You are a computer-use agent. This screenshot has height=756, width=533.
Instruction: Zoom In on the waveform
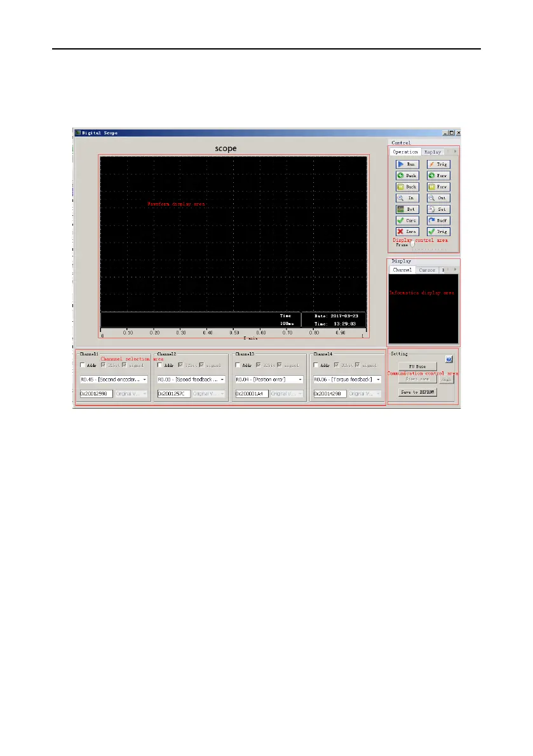pos(407,198)
